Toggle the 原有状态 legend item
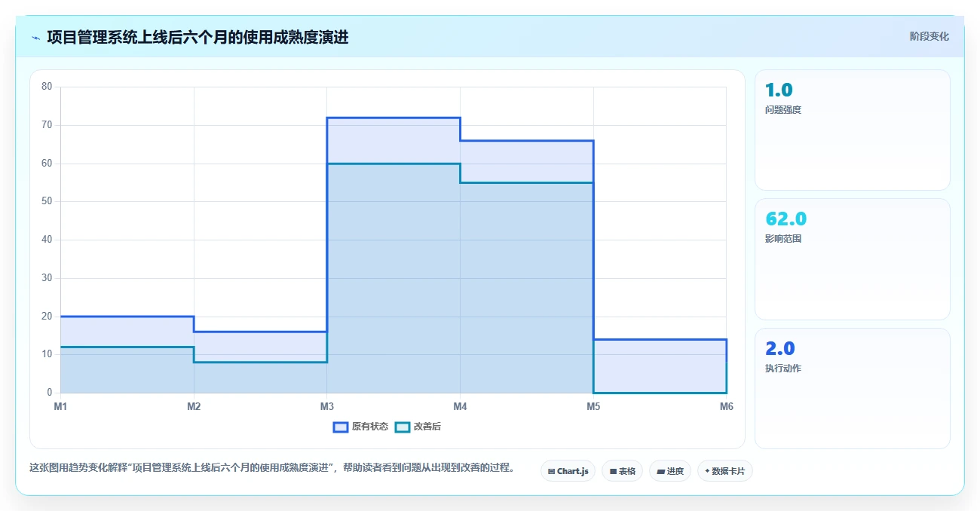980x511 pixels. [x=361, y=427]
